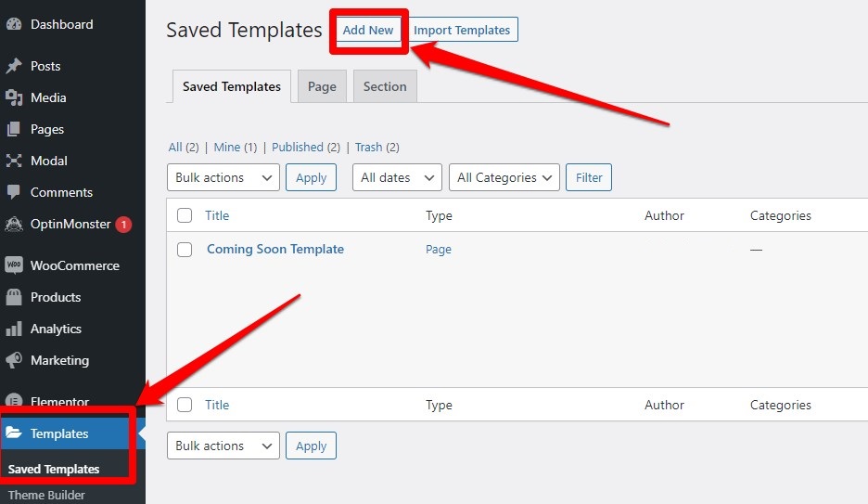Click the Comments bubble icon

pos(14,192)
